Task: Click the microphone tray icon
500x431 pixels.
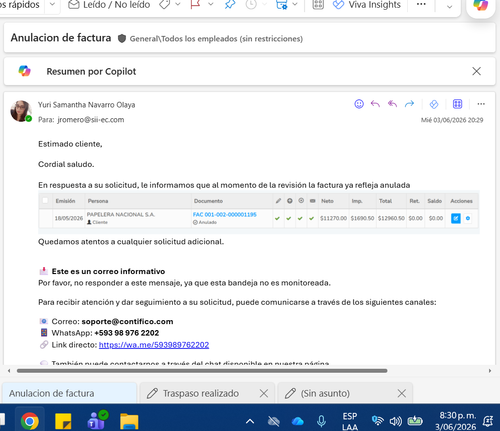Action: 321,421
